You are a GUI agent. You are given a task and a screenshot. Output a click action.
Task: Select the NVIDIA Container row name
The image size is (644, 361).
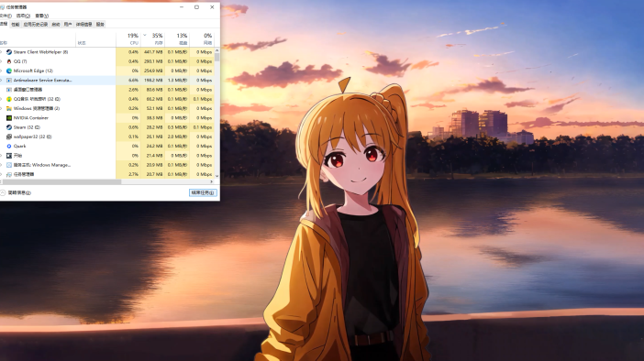click(x=31, y=118)
